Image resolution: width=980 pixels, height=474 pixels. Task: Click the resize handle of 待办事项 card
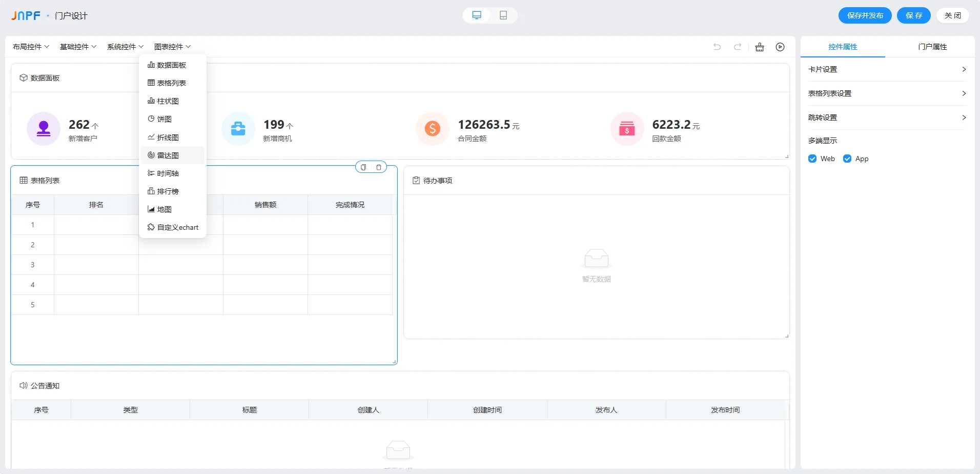(x=787, y=336)
